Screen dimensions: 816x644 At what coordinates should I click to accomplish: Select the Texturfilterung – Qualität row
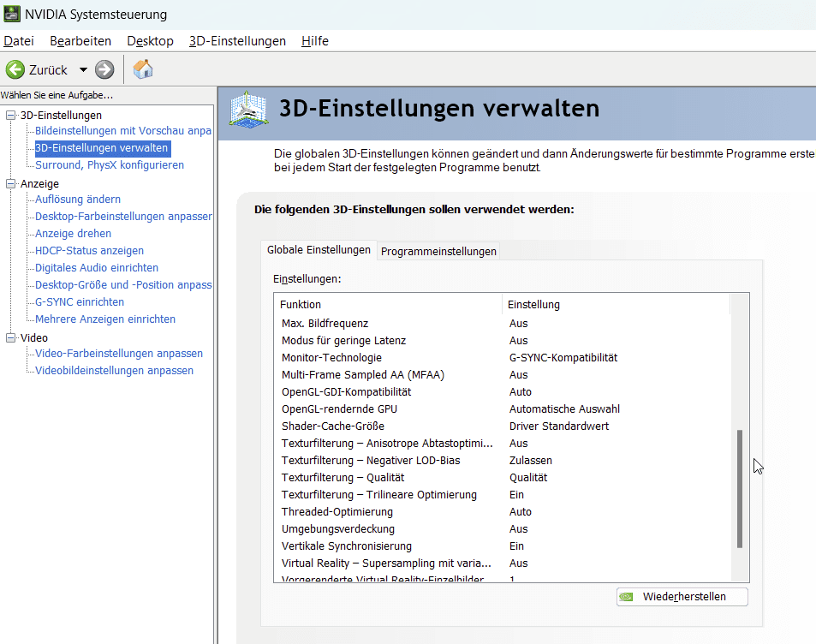pyautogui.click(x=503, y=478)
